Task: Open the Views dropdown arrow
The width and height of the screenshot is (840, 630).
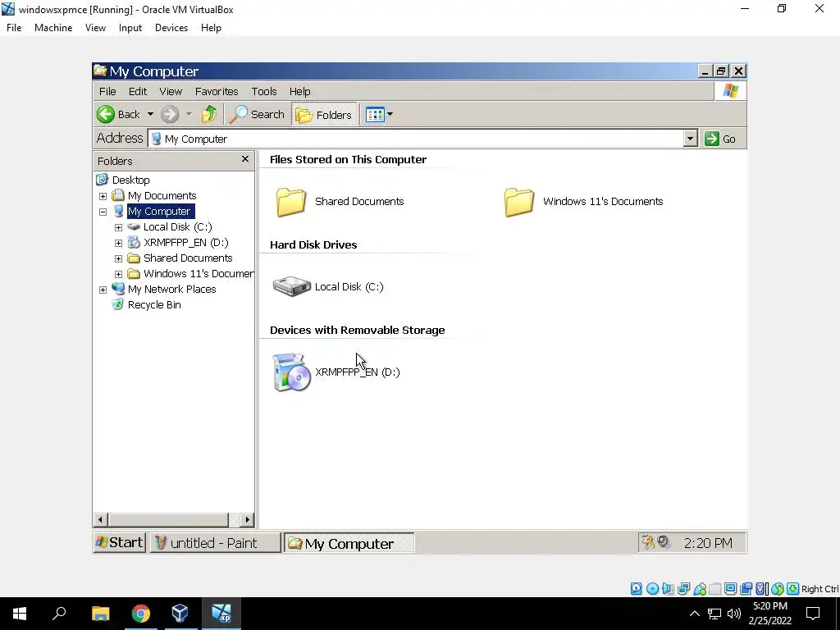Action: [390, 114]
